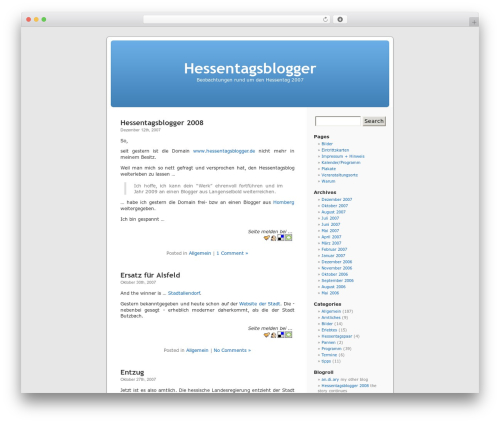Click the green share icon under Ersatz für Alsfeld post

click(x=289, y=335)
